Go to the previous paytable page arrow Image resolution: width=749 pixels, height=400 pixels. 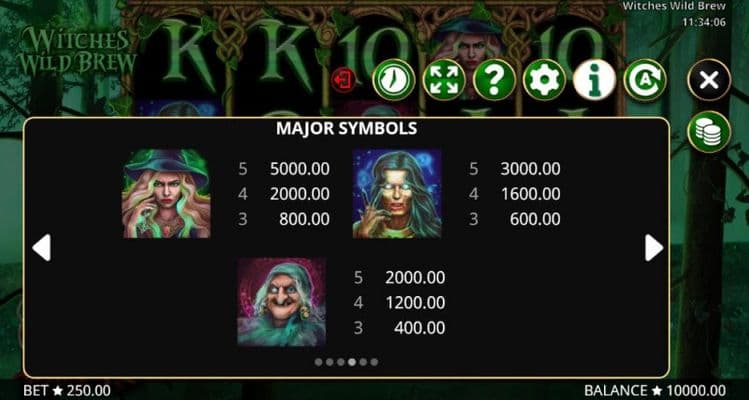click(42, 248)
